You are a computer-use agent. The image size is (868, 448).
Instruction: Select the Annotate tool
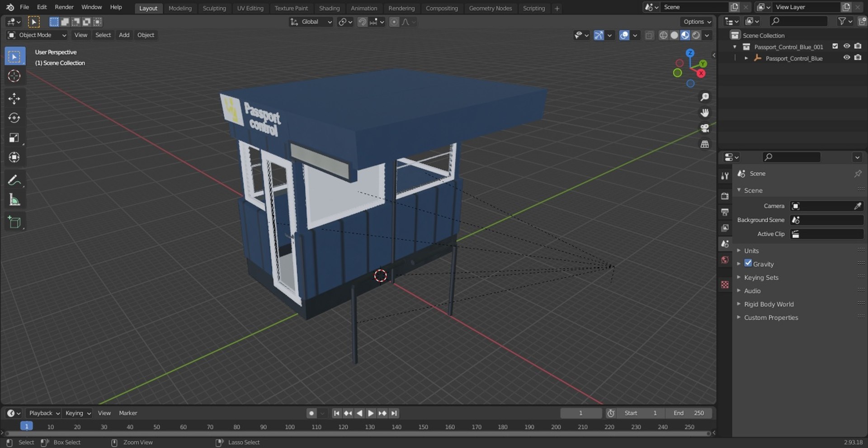[14, 180]
